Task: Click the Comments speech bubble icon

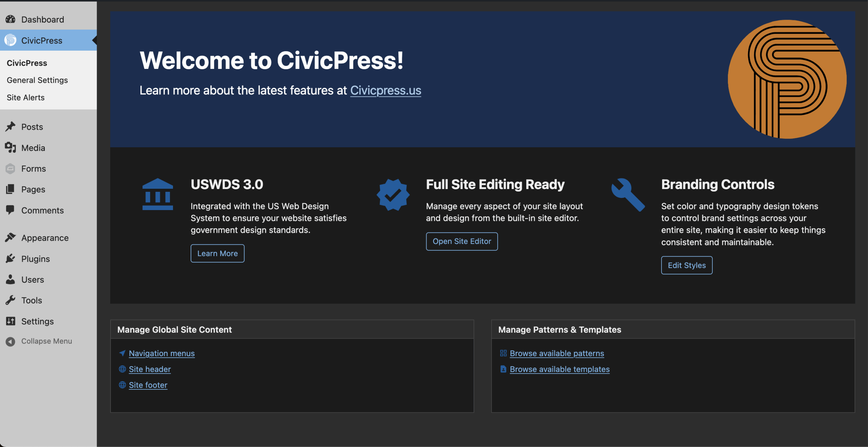Action: 11,210
